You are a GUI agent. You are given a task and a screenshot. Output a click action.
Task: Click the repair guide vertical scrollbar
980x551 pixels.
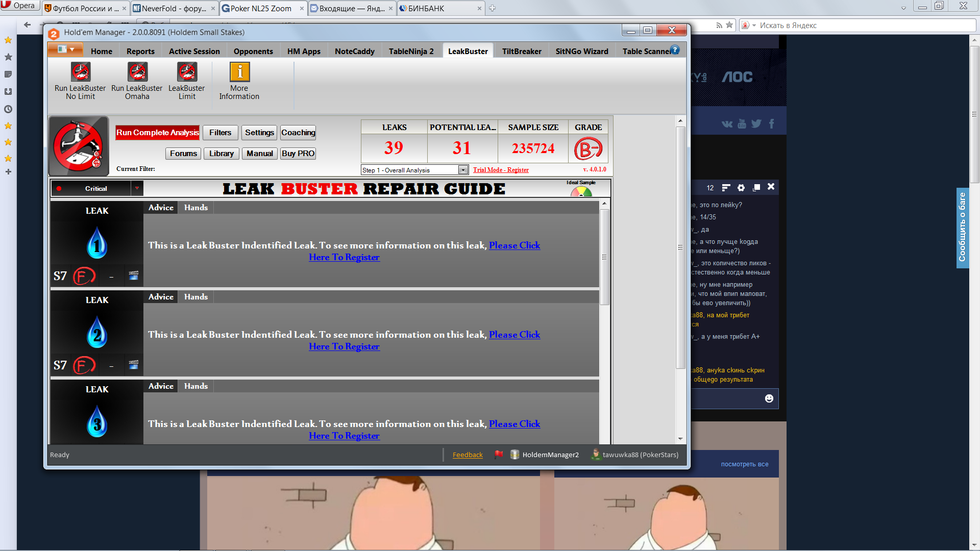[x=604, y=257]
